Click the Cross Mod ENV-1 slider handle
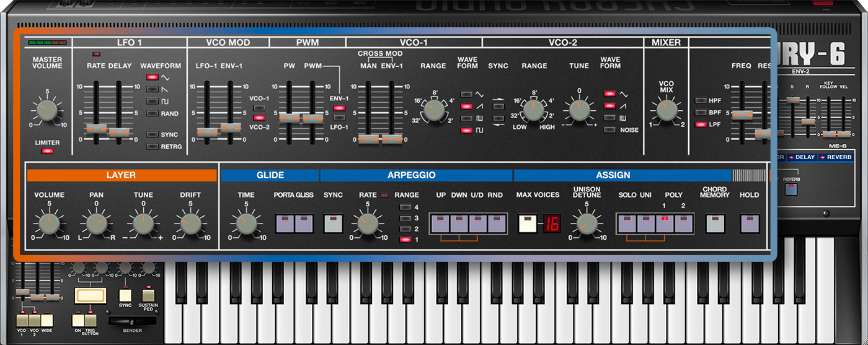This screenshot has height=345, width=868. [x=392, y=139]
